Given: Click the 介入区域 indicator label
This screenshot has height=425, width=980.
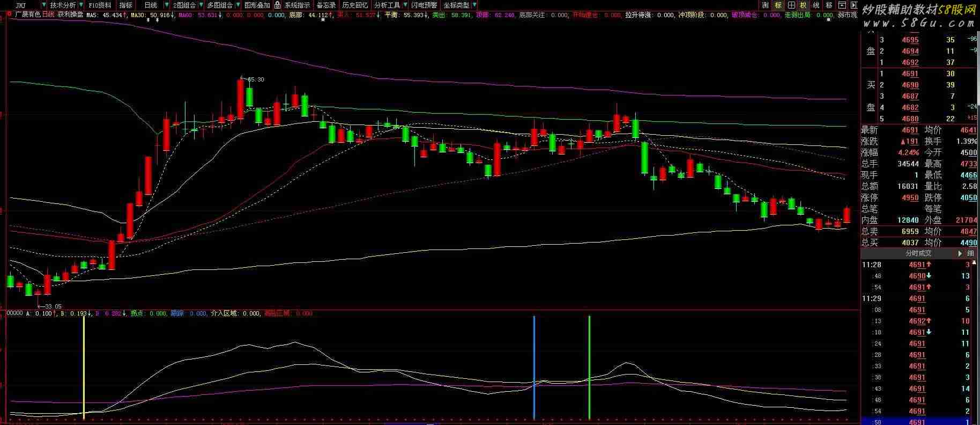Looking at the screenshot, I should point(224,313).
